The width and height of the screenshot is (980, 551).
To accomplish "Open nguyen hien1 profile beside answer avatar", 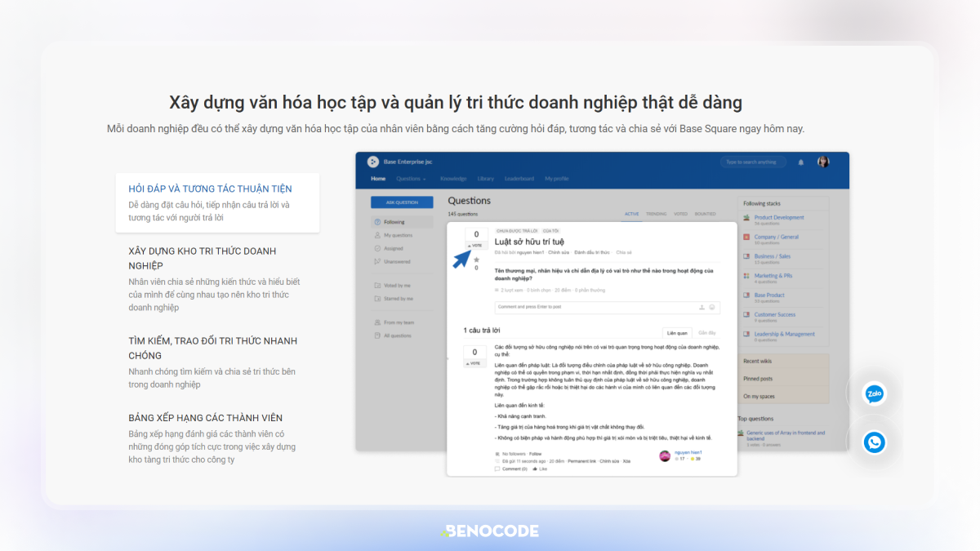I will [688, 451].
